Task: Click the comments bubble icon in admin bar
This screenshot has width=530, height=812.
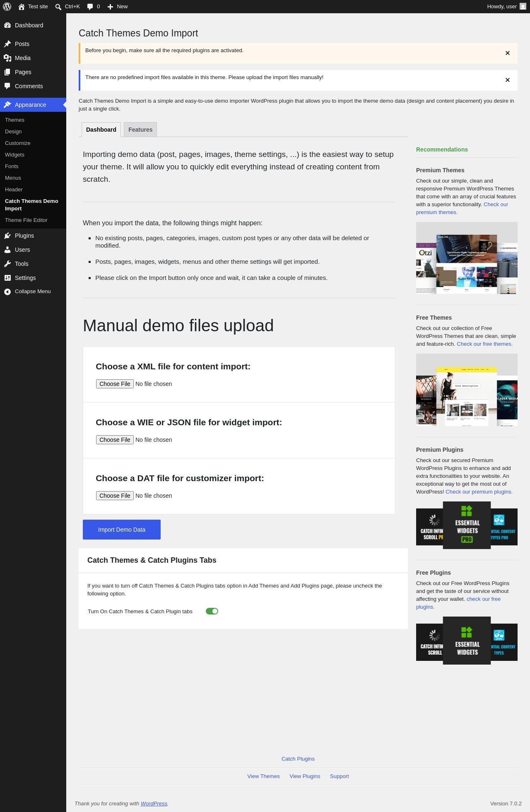Action: 90,7
